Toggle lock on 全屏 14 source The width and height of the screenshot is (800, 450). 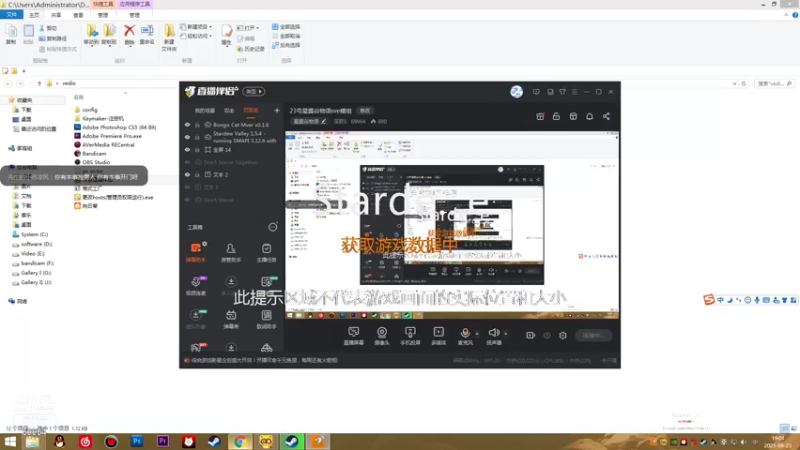(197, 149)
